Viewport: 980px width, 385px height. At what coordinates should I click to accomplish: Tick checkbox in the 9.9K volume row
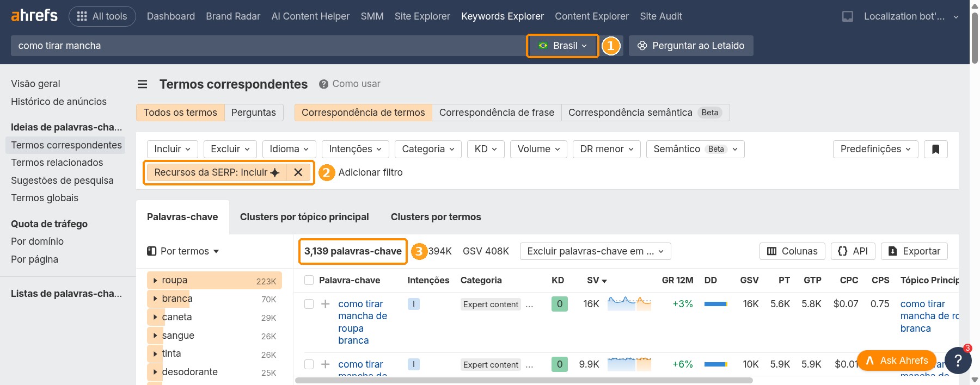[309, 364]
